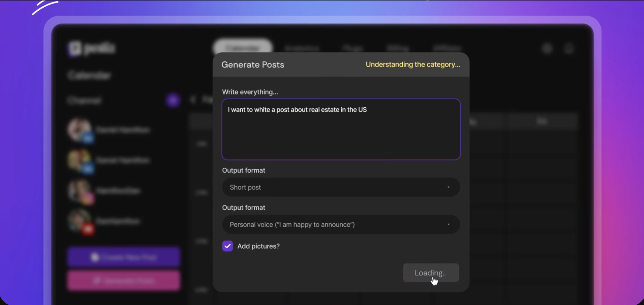Viewport: 644px width, 305px height.
Task: Click the dropdown arrow beside Short post
Action: pyautogui.click(x=448, y=187)
